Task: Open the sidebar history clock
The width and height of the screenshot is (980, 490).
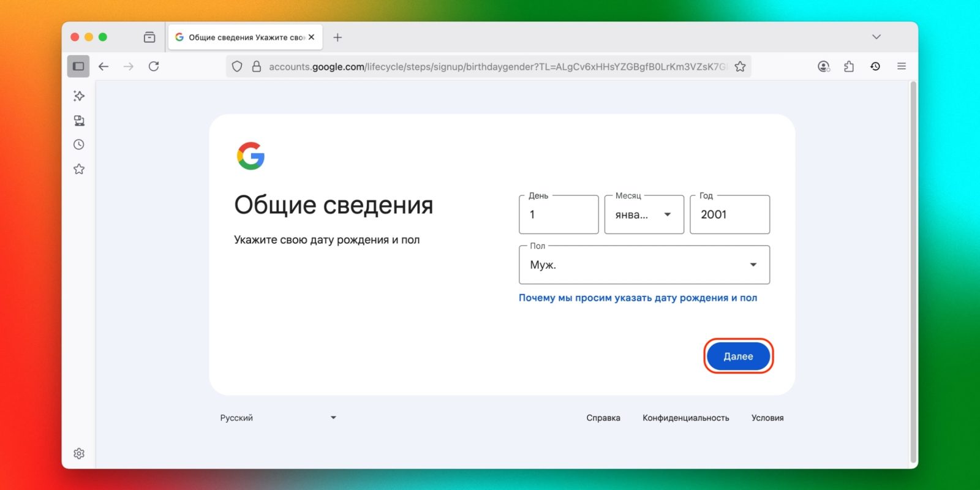Action: pyautogui.click(x=79, y=145)
